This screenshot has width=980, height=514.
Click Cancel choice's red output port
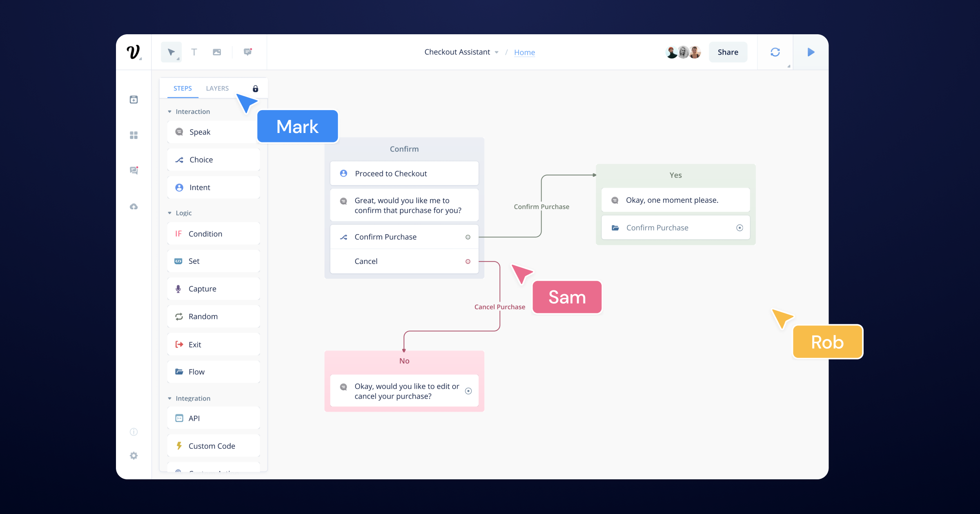click(468, 261)
